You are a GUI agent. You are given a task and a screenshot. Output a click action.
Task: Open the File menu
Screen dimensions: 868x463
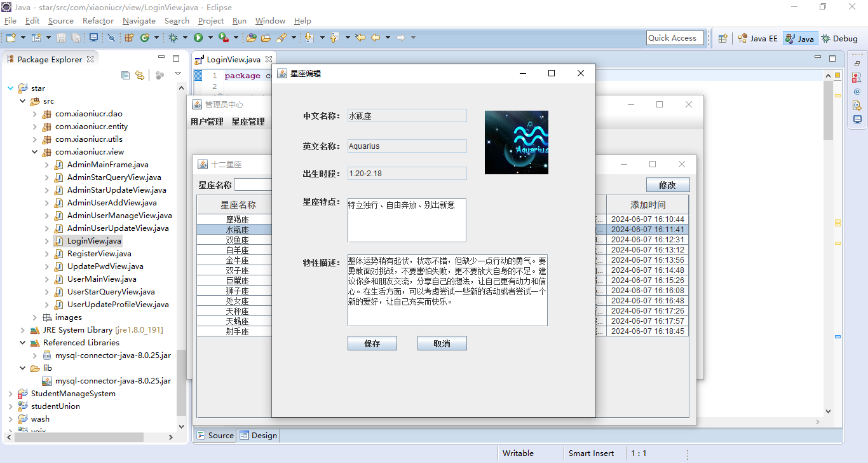tap(10, 21)
